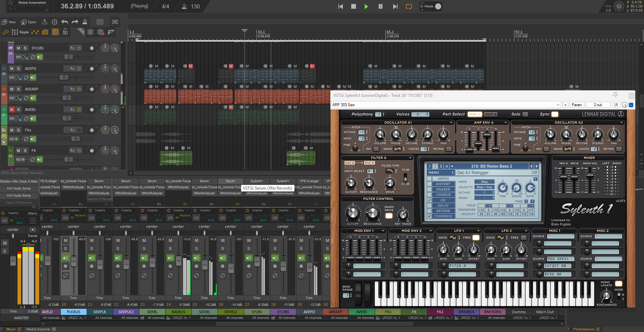Click the Undo arrow icon

click(65, 22)
